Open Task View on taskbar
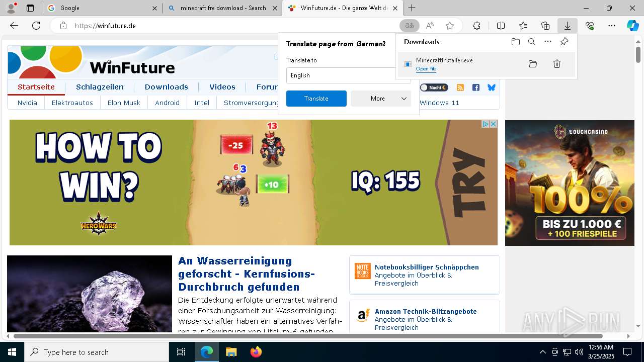This screenshot has height=362, width=644. click(181, 352)
